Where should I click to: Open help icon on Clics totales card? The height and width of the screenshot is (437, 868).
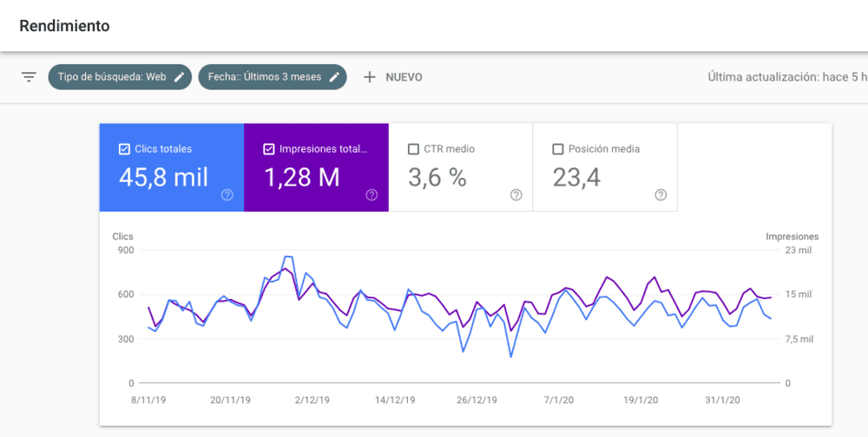pyautogui.click(x=227, y=195)
